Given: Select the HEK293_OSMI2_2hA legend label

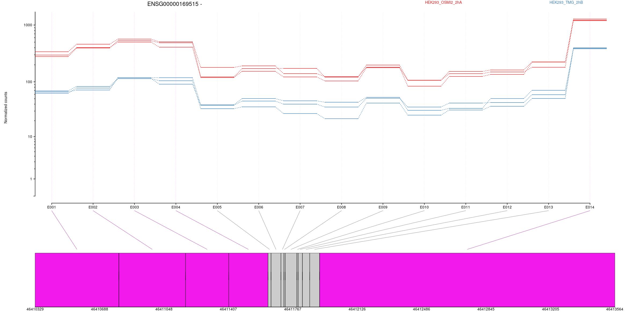Looking at the screenshot, I should click(443, 2).
